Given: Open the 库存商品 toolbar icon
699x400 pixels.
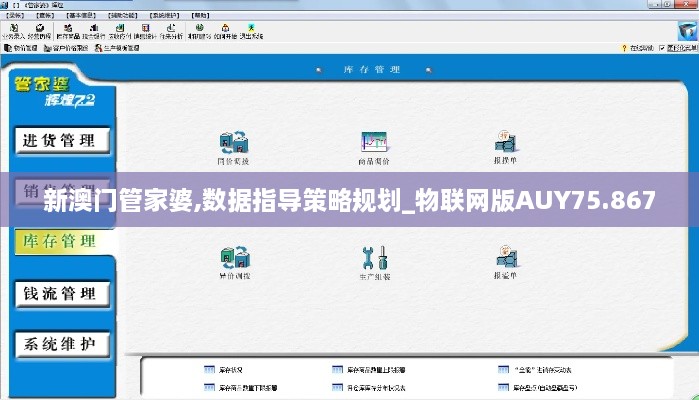Looking at the screenshot, I should tap(68, 32).
